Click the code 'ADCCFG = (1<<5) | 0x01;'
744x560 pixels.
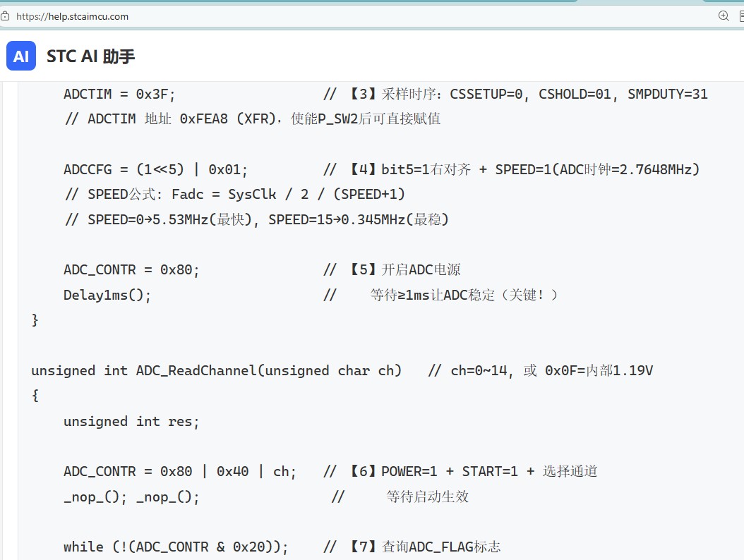155,169
